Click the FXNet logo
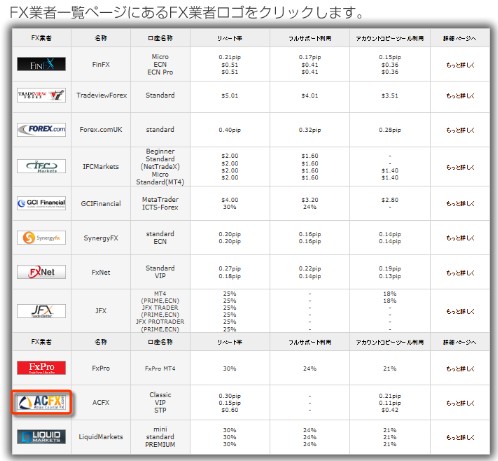Viewport: 498px width, 461px height. coord(41,272)
